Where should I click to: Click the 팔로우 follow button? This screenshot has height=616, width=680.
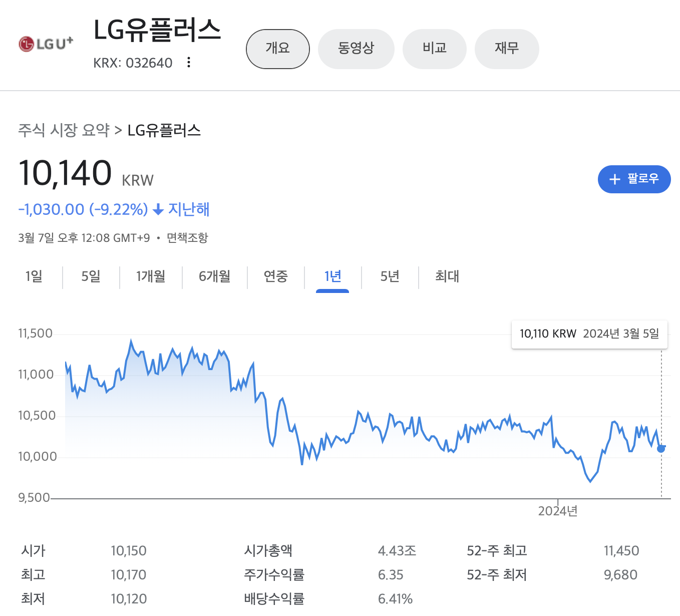(x=634, y=179)
